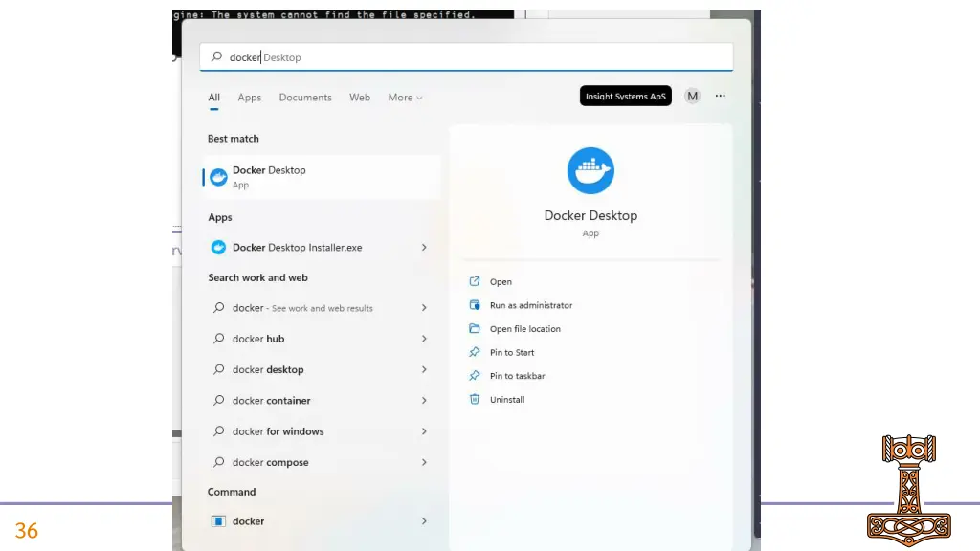Click magnifier icon beside docker container
This screenshot has width=980, height=551.
pyautogui.click(x=219, y=400)
